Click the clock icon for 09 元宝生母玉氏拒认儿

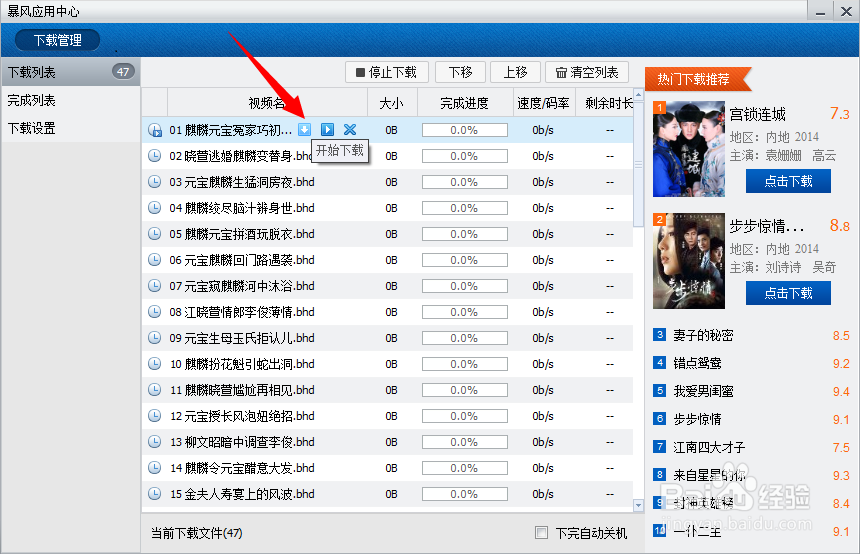[155, 338]
